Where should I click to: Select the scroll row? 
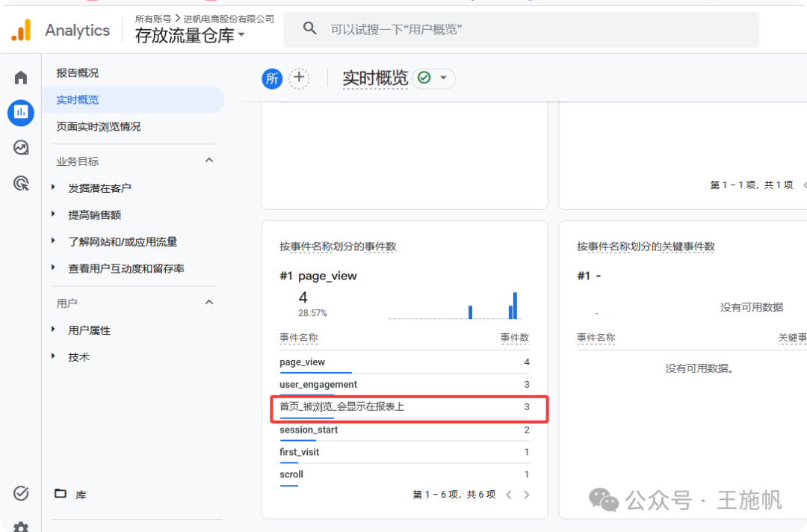pos(404,474)
